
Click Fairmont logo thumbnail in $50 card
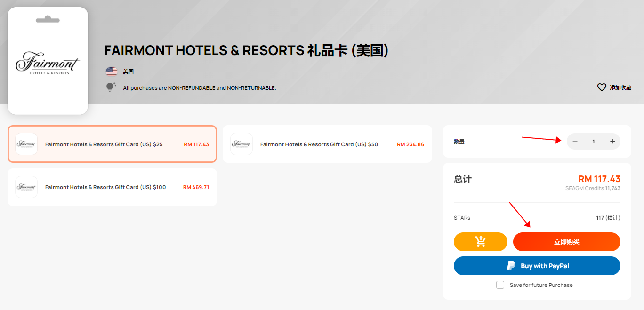coord(241,144)
